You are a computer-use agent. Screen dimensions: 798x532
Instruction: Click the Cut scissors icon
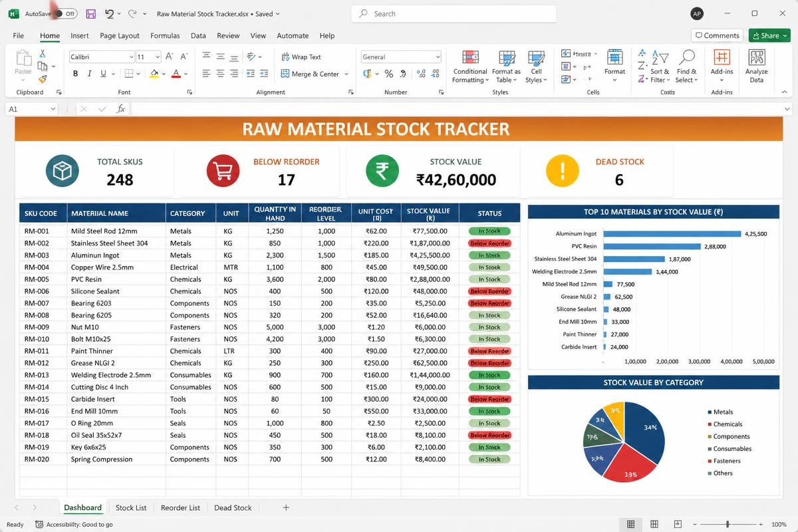click(x=43, y=53)
